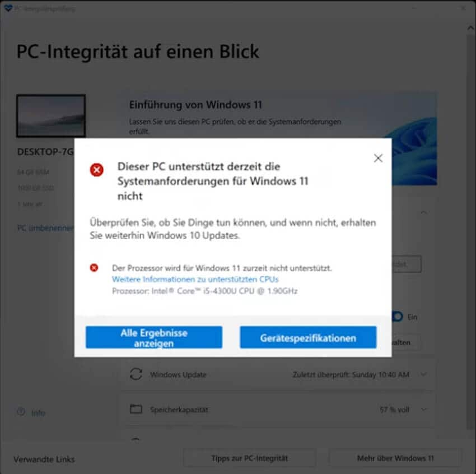
Task: Open Mehr über Windows 11
Action: coord(395,458)
